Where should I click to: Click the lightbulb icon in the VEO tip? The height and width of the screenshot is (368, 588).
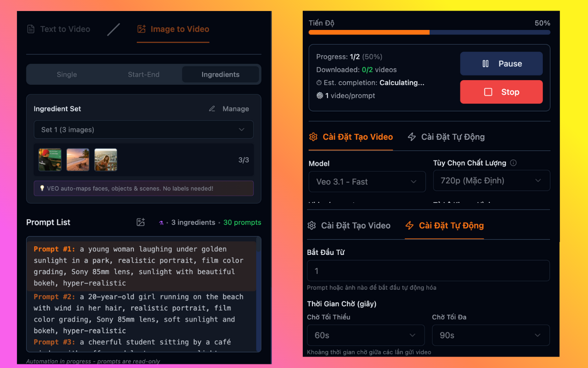coord(42,189)
